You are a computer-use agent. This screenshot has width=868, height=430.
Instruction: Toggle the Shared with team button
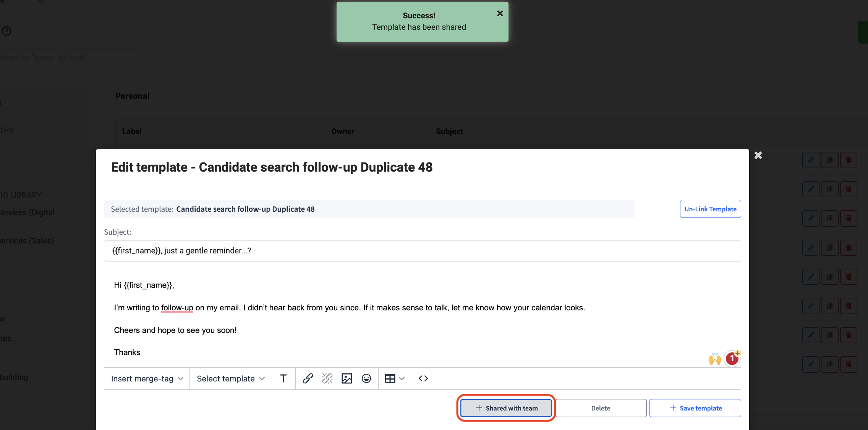pos(506,408)
